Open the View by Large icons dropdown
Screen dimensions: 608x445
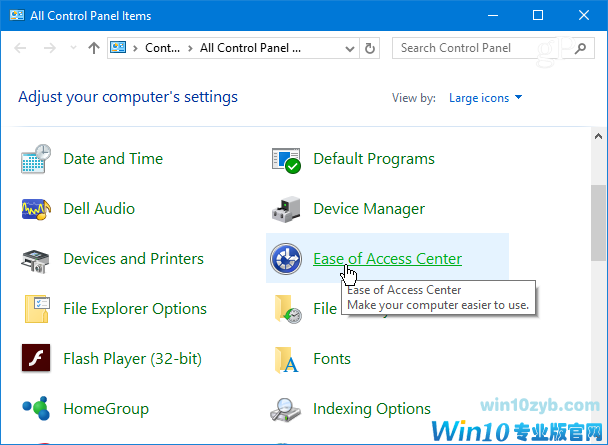click(485, 98)
